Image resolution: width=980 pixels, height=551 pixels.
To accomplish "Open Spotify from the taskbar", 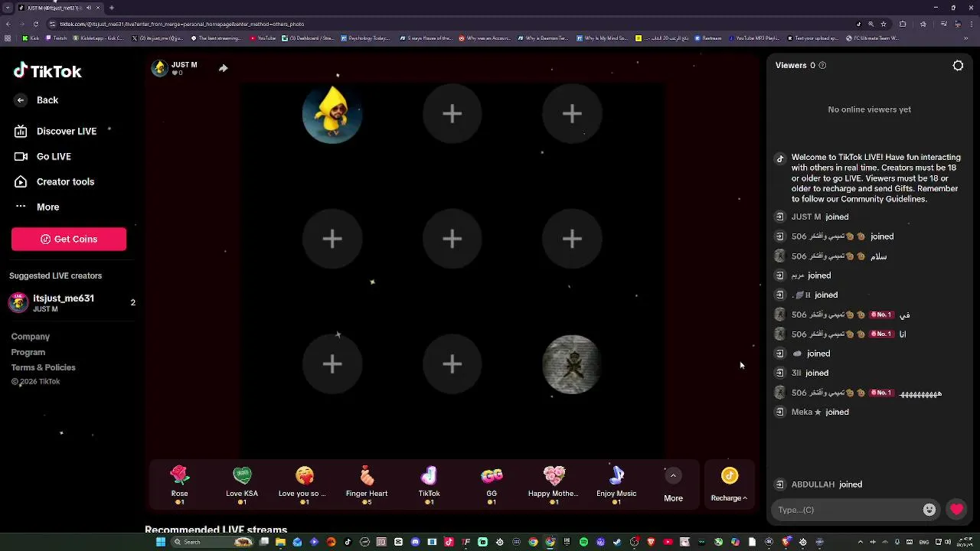I will tap(583, 542).
